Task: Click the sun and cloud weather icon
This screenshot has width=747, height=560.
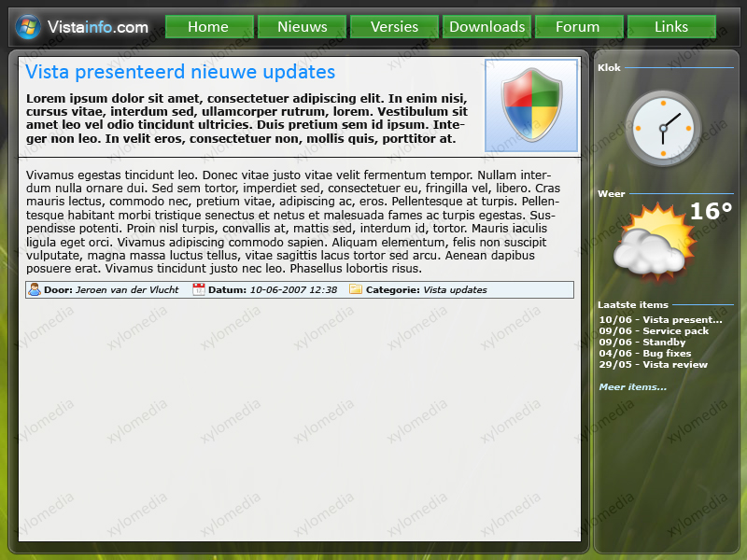Action: [x=654, y=243]
